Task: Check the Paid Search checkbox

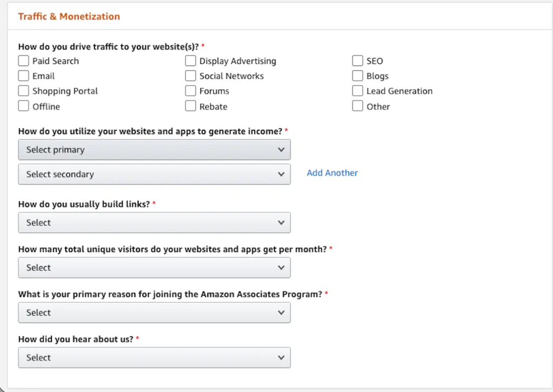Action: (24, 61)
